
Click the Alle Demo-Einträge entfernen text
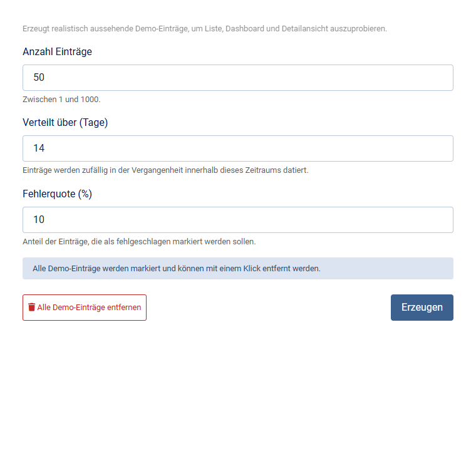89,308
